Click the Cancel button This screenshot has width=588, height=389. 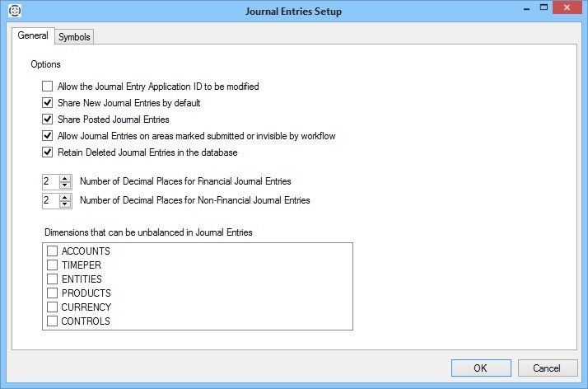pos(547,368)
